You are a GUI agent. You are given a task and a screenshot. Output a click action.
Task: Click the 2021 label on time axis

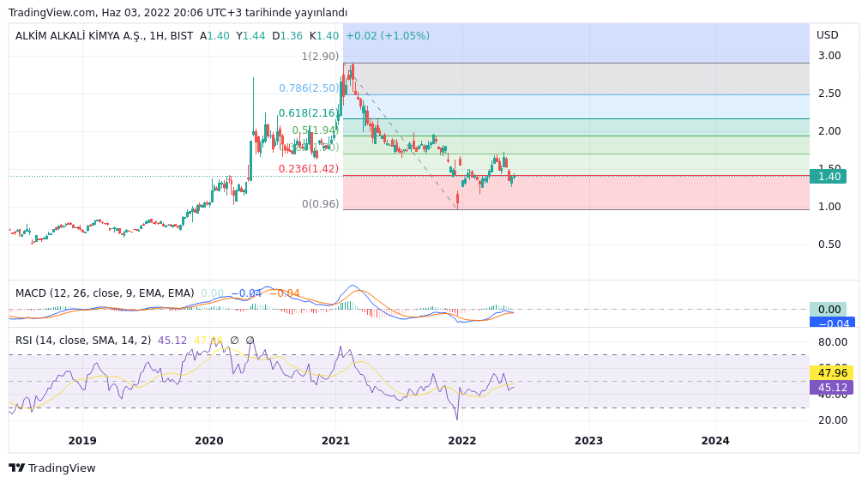pos(335,441)
